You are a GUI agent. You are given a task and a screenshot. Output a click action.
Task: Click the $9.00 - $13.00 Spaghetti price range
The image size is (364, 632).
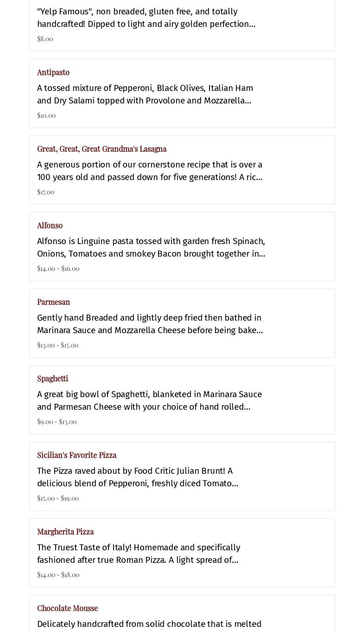tap(57, 422)
